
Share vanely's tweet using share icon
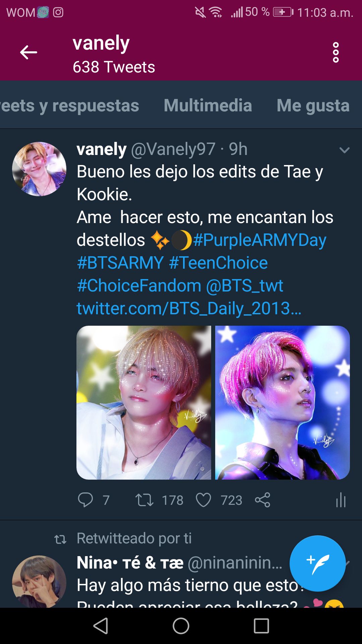(262, 500)
